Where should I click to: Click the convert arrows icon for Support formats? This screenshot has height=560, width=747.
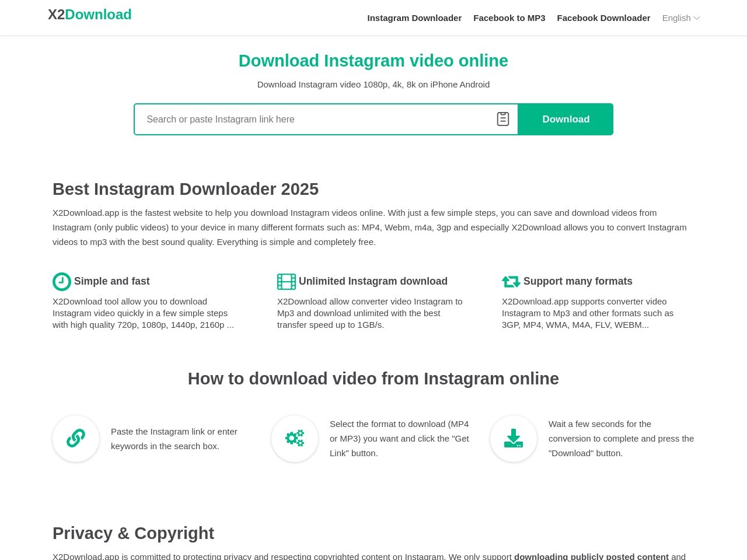(511, 282)
